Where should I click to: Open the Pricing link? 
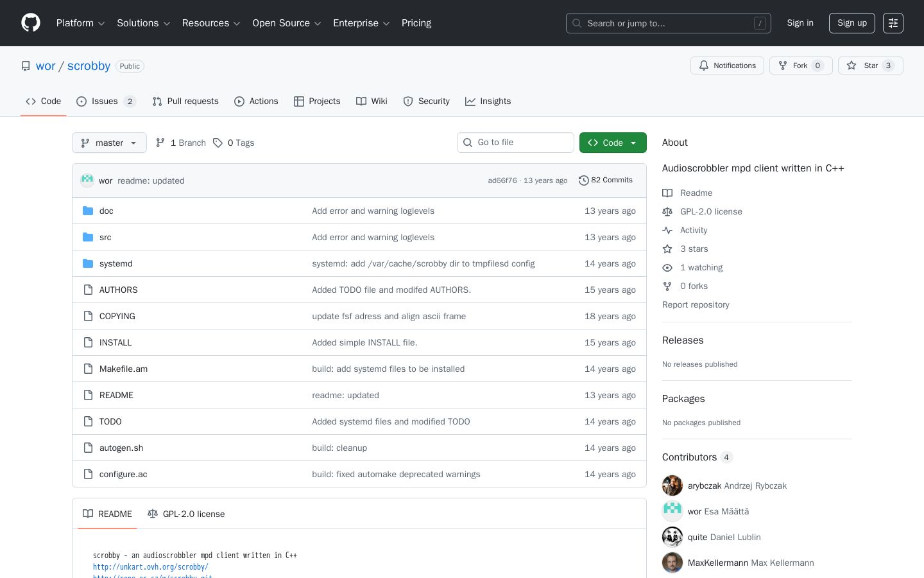click(416, 23)
